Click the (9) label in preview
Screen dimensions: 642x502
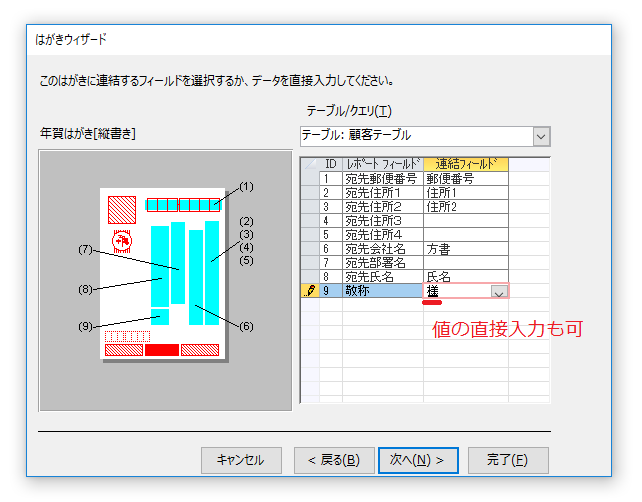86,326
